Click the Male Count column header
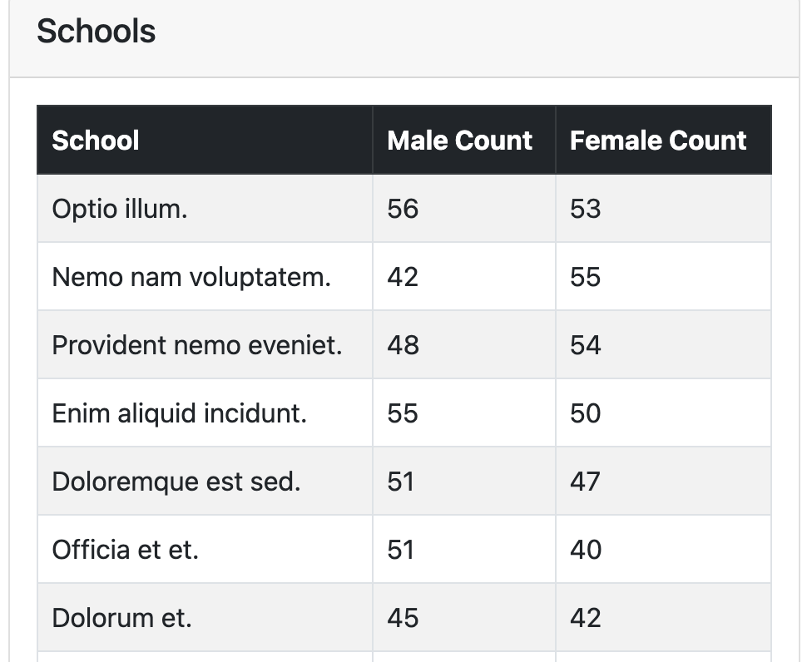 (x=464, y=141)
